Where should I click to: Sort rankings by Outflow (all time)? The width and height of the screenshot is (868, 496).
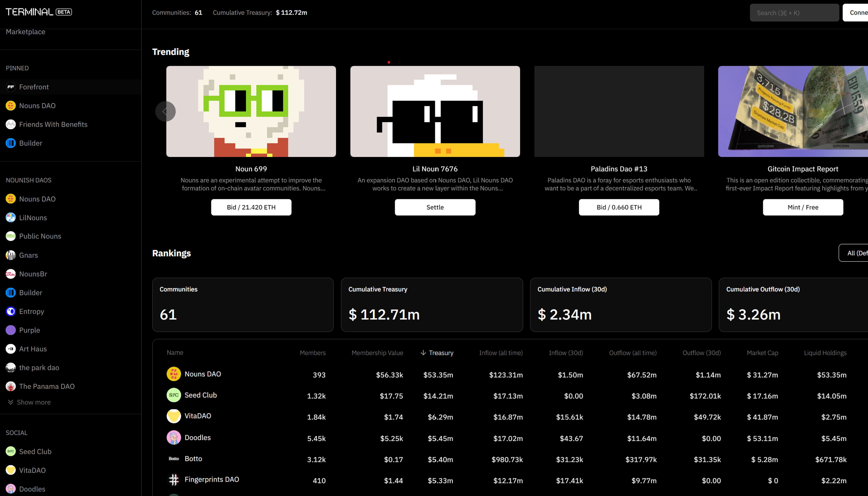coord(633,353)
